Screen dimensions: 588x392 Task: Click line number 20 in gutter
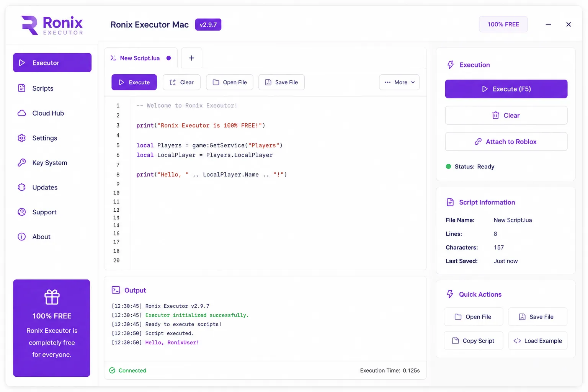116,260
